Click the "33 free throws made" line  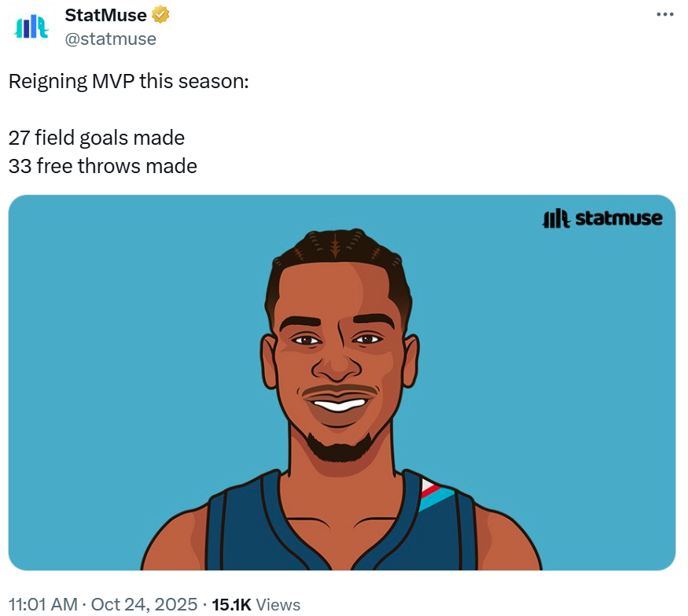pyautogui.click(x=103, y=166)
